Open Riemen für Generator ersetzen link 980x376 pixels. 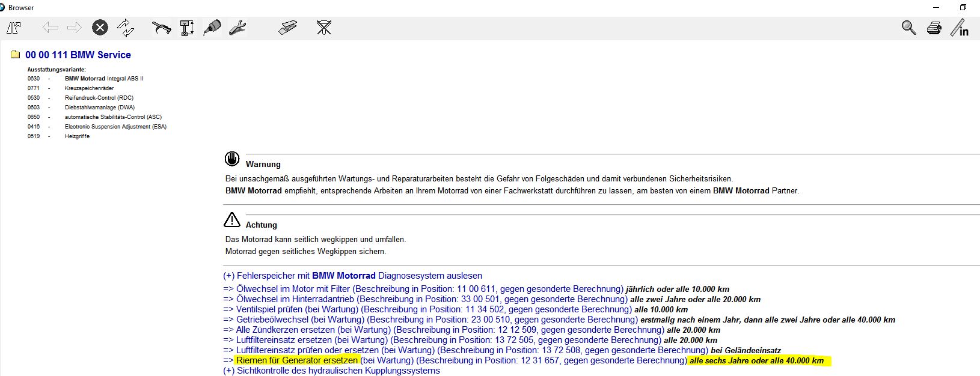tap(455, 360)
